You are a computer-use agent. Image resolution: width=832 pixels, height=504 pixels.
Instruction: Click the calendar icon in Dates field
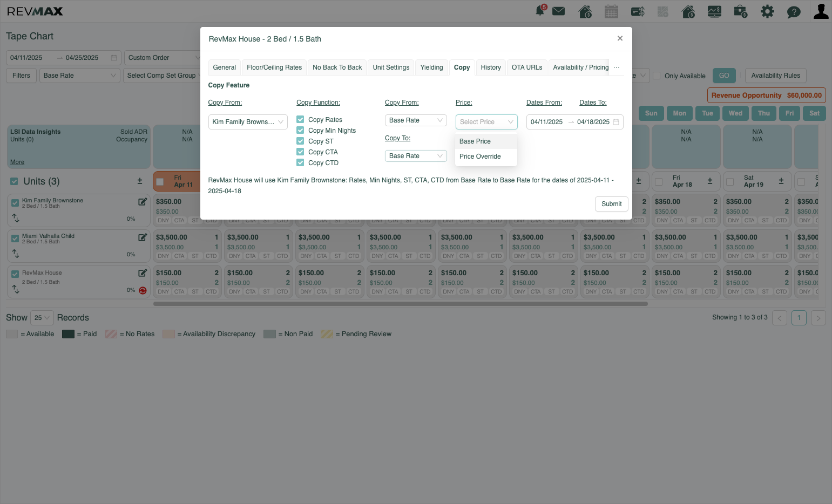[x=616, y=122]
